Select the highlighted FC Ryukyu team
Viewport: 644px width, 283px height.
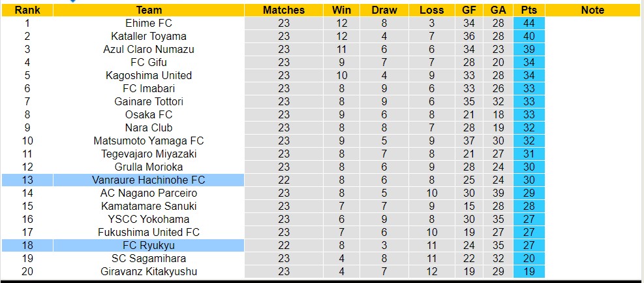point(149,245)
